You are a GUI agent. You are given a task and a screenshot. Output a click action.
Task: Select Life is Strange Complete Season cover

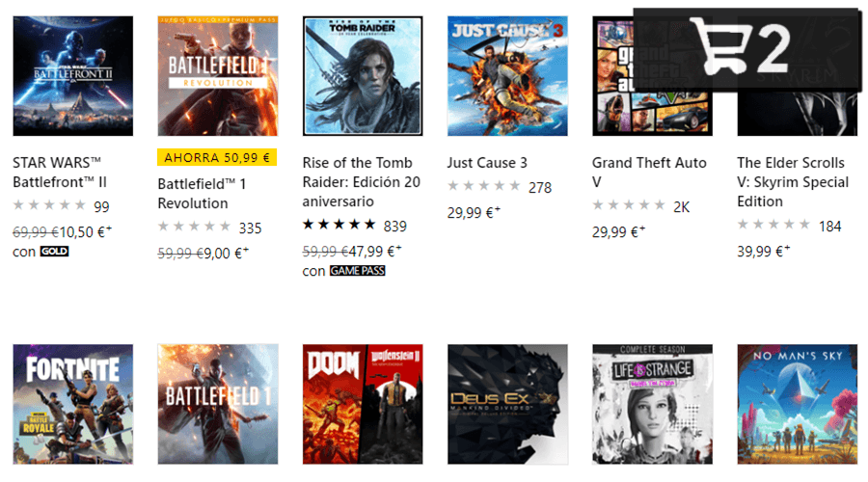point(652,404)
